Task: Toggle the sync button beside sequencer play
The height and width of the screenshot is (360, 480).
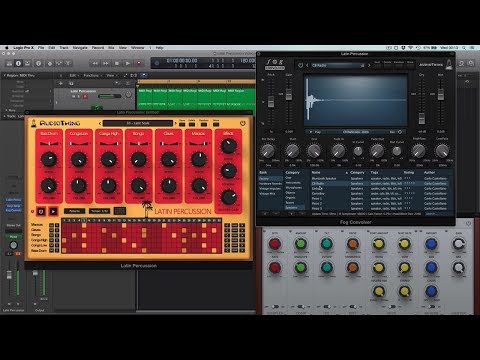Action: [41, 211]
